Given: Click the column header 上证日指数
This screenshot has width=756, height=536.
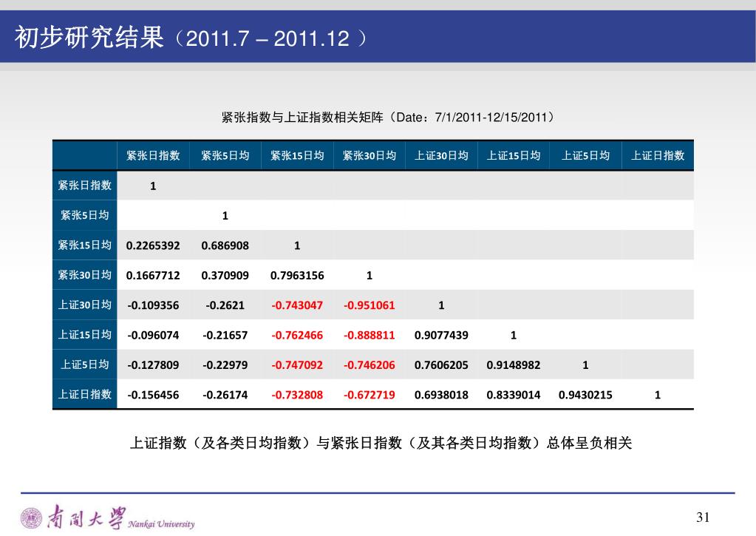Looking at the screenshot, I should point(658,155).
